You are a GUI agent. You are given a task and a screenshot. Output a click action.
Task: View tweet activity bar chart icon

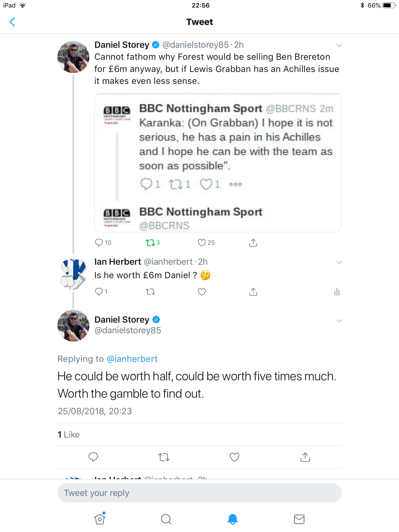(337, 292)
